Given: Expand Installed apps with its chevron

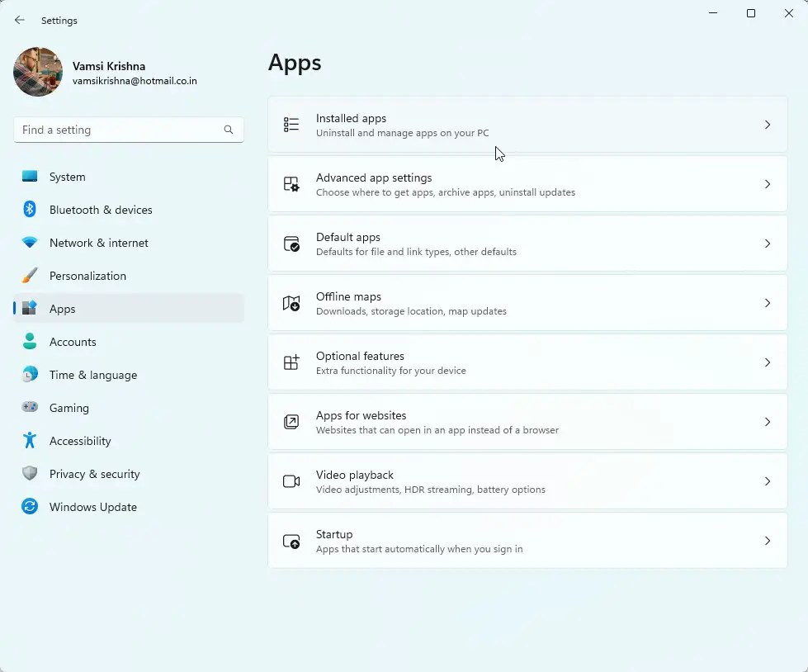Looking at the screenshot, I should point(768,125).
